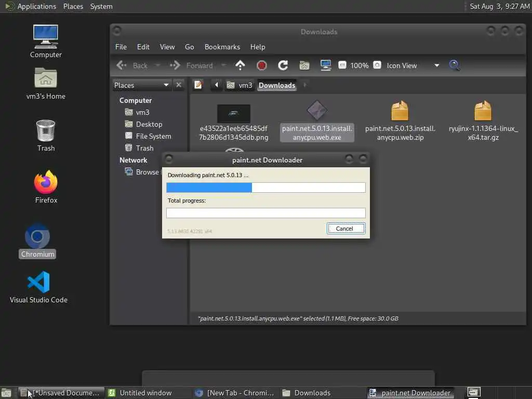Click the workspace switcher icon in taskbar

(x=474, y=393)
